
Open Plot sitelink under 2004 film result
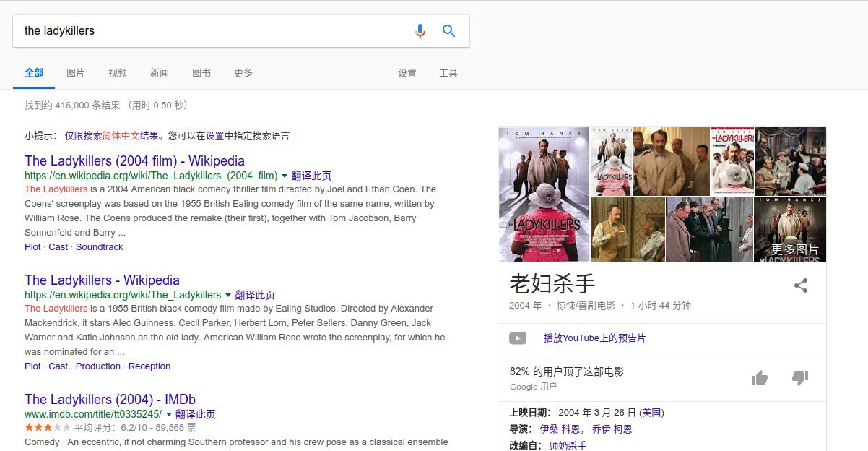[32, 246]
